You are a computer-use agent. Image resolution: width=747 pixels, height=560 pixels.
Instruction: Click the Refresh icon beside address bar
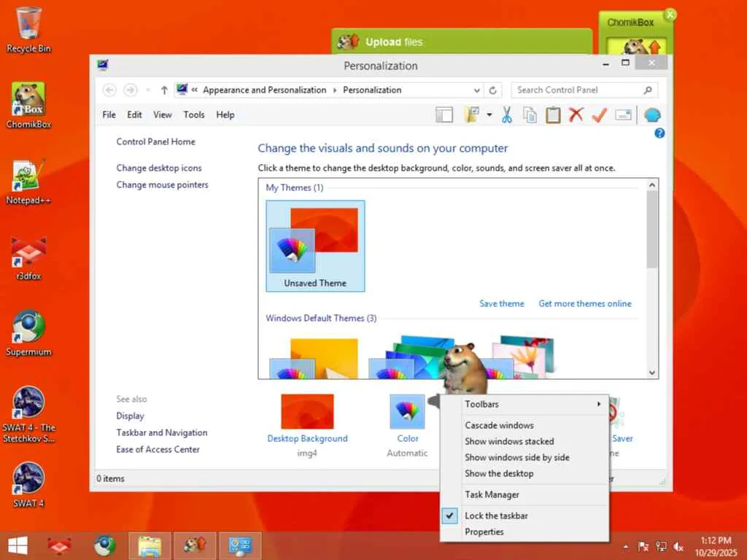[x=493, y=90]
